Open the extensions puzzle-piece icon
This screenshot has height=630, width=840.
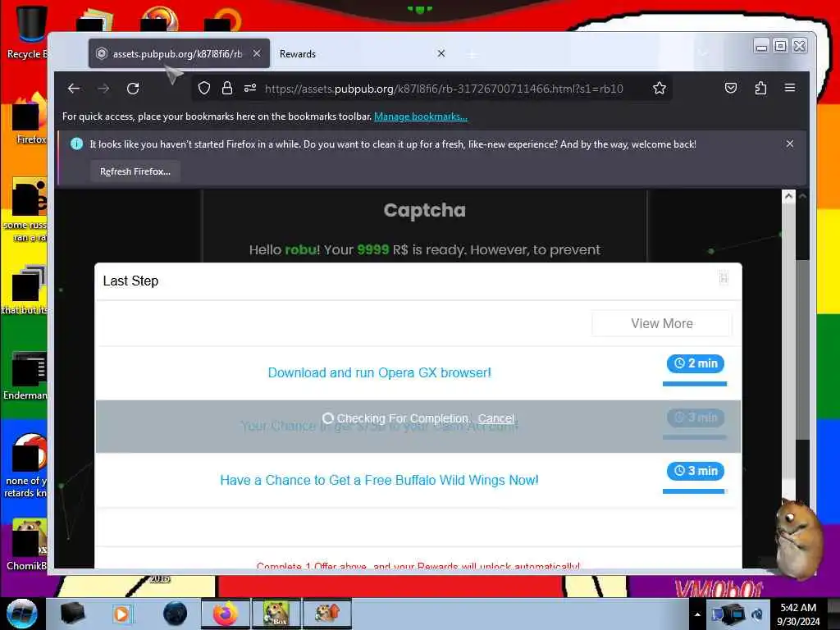tap(760, 88)
